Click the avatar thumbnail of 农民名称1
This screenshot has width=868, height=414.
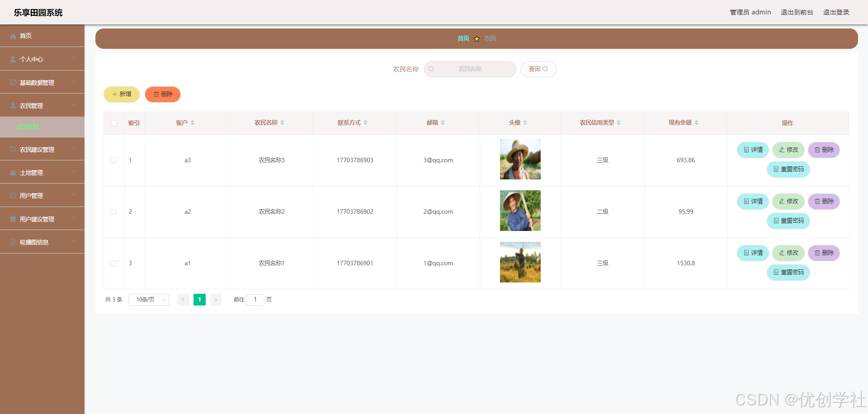point(520,262)
